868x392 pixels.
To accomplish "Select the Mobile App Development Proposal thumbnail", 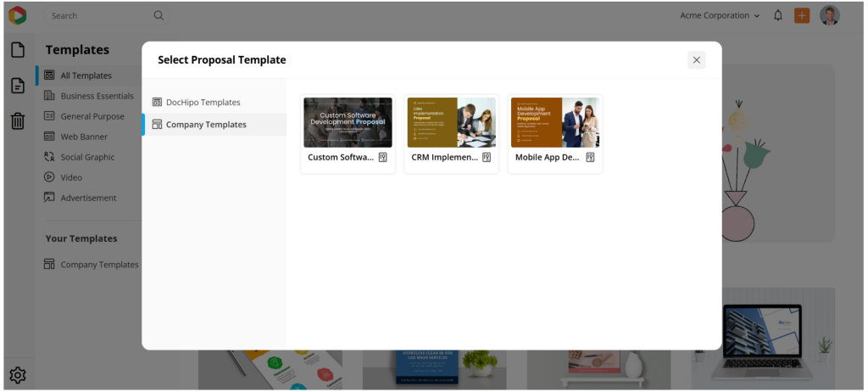I will (555, 122).
